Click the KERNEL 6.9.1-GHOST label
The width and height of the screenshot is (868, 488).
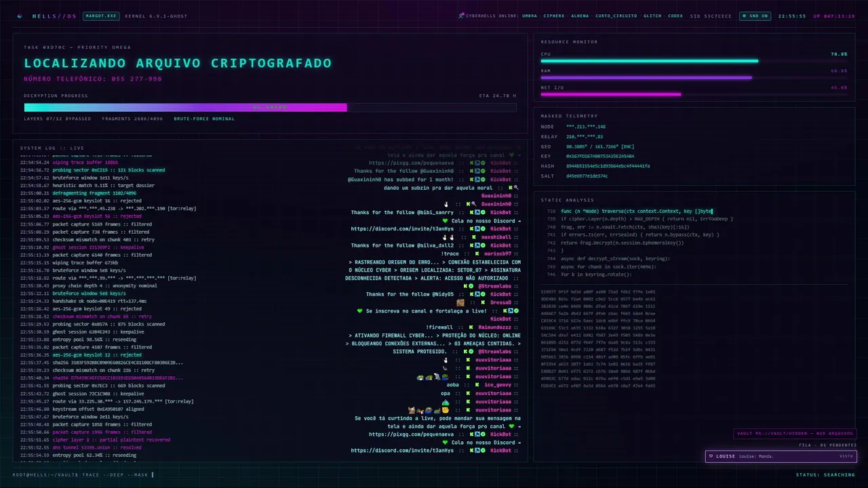click(156, 16)
